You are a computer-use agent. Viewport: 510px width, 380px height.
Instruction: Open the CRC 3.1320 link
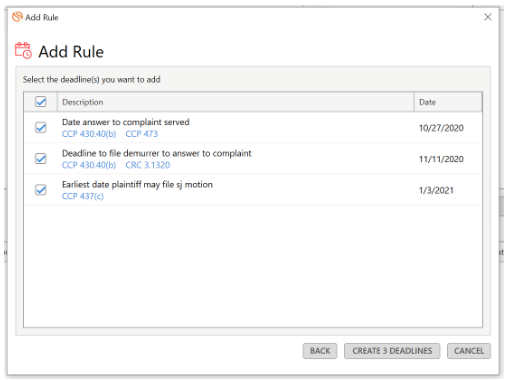click(x=148, y=165)
